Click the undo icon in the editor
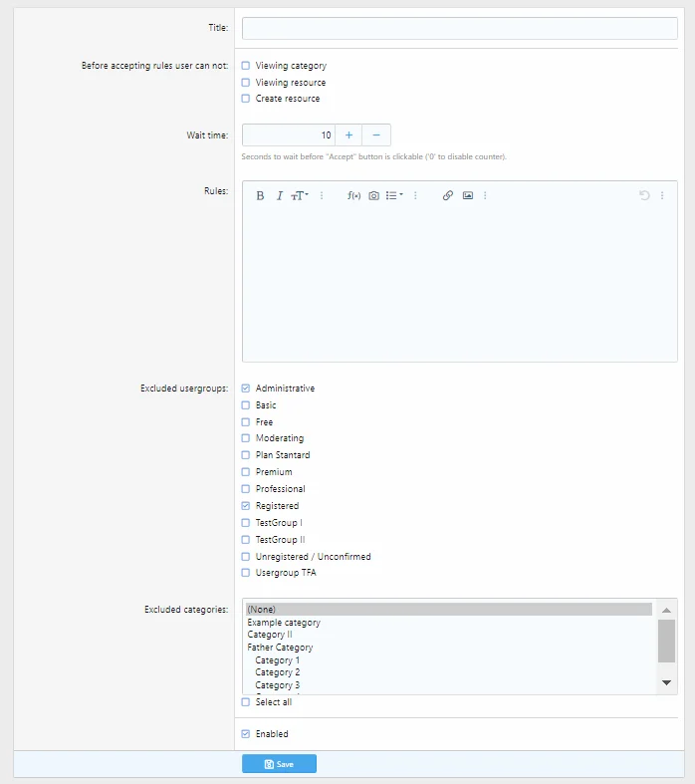Screen dimensions: 695x784 644,196
